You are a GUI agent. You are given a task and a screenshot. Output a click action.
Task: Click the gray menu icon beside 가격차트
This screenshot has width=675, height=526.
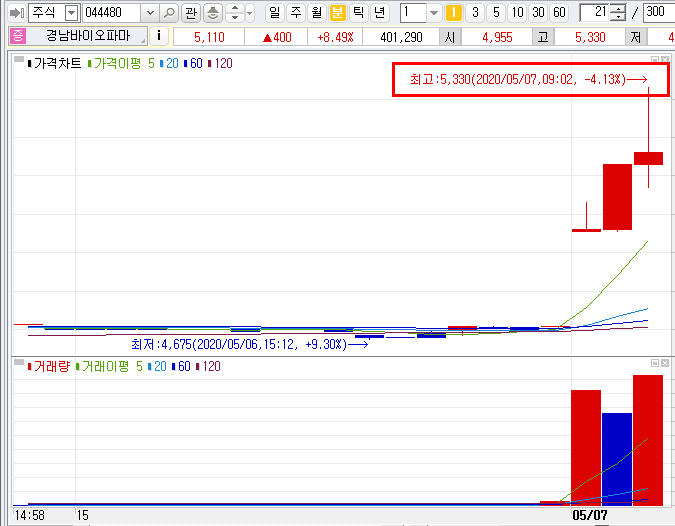click(x=19, y=59)
